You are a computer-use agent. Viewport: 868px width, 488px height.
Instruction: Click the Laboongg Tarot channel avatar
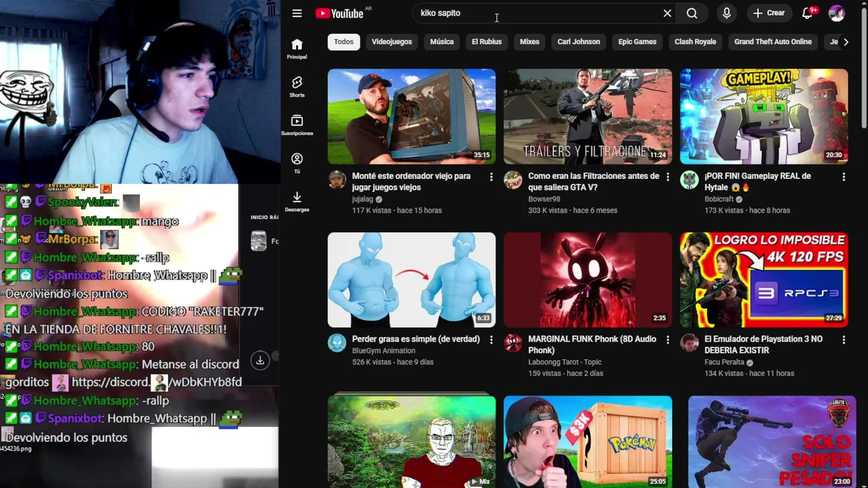coord(513,343)
